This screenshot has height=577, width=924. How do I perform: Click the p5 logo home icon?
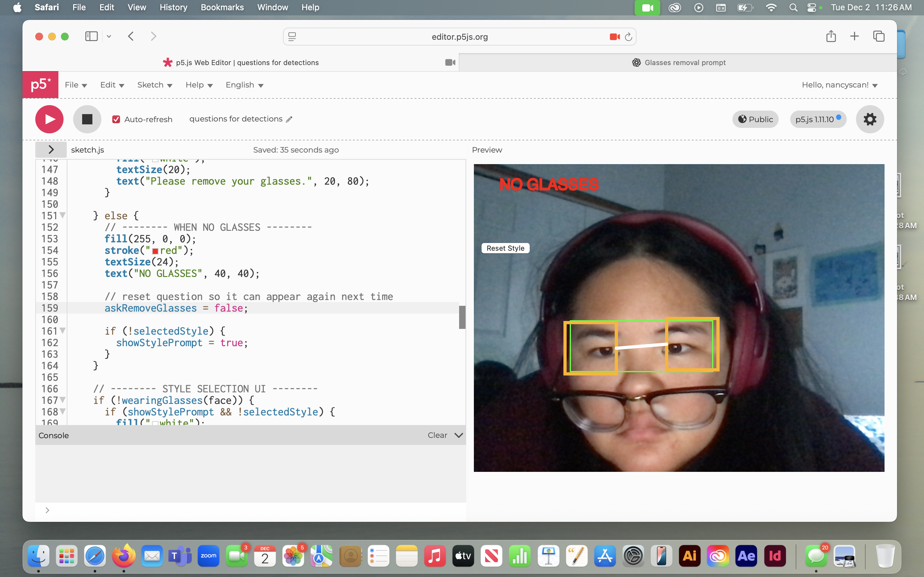40,84
